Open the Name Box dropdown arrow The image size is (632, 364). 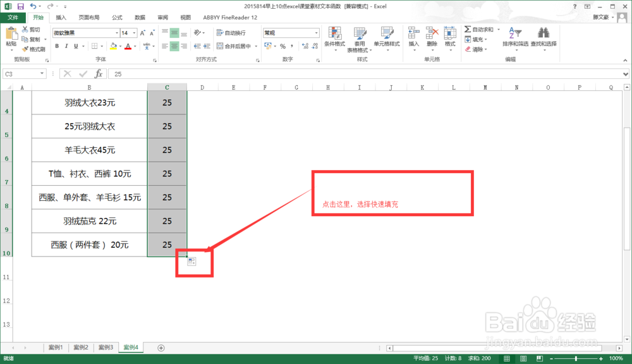(x=42, y=74)
